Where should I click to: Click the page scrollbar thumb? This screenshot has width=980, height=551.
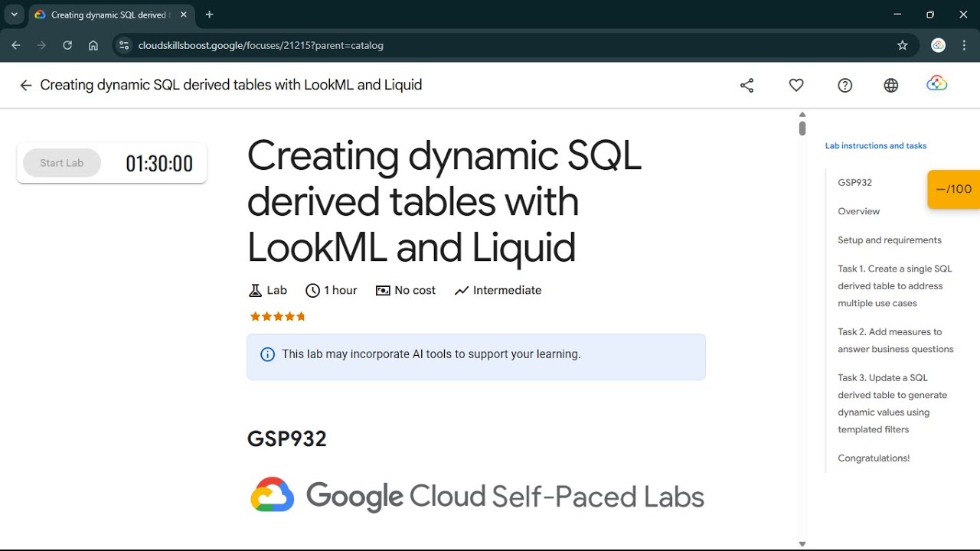[x=802, y=128]
